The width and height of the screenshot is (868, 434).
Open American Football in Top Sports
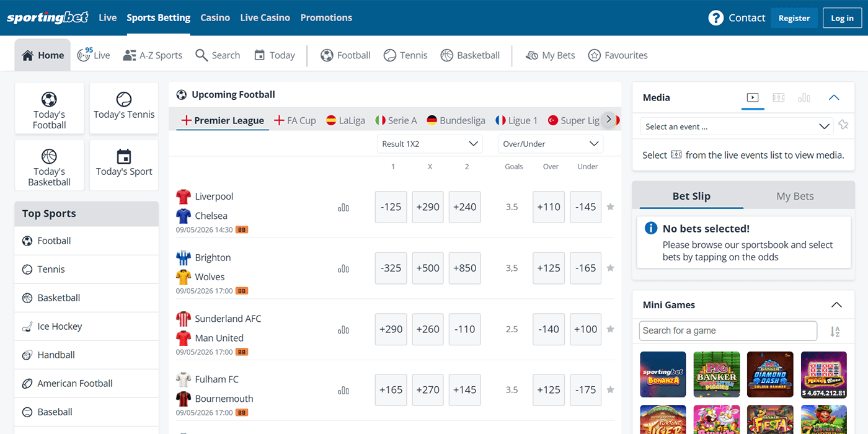[x=87, y=383]
